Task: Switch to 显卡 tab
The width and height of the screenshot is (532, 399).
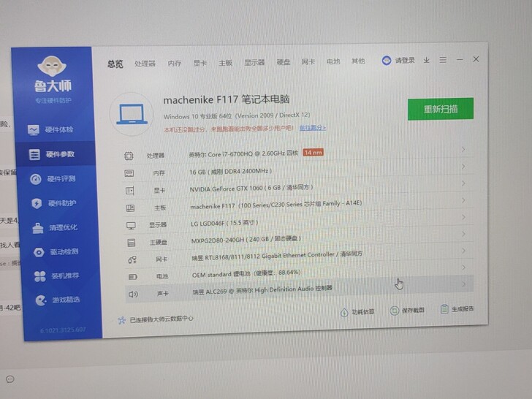Action: (199, 63)
